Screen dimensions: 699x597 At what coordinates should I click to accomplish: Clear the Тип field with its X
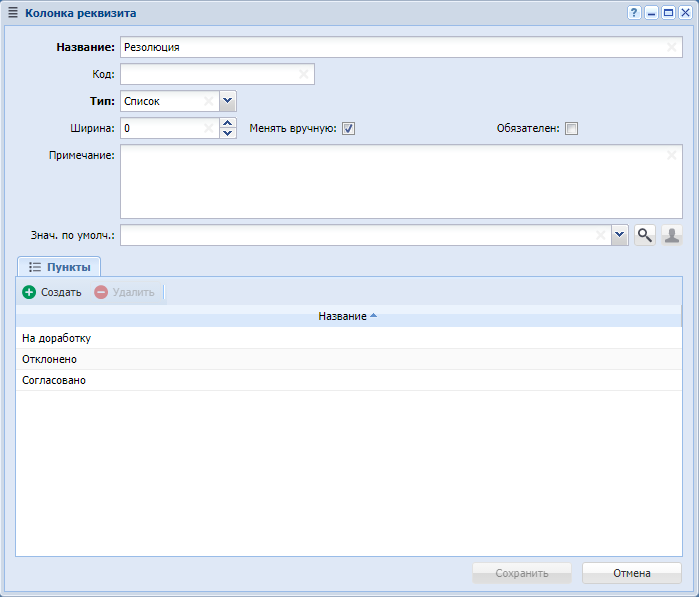tap(208, 101)
